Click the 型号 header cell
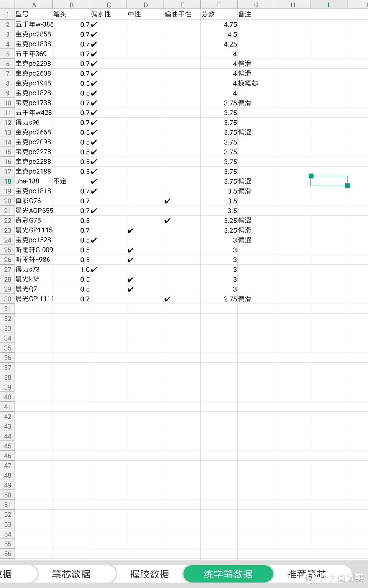368x588 pixels. (x=34, y=15)
